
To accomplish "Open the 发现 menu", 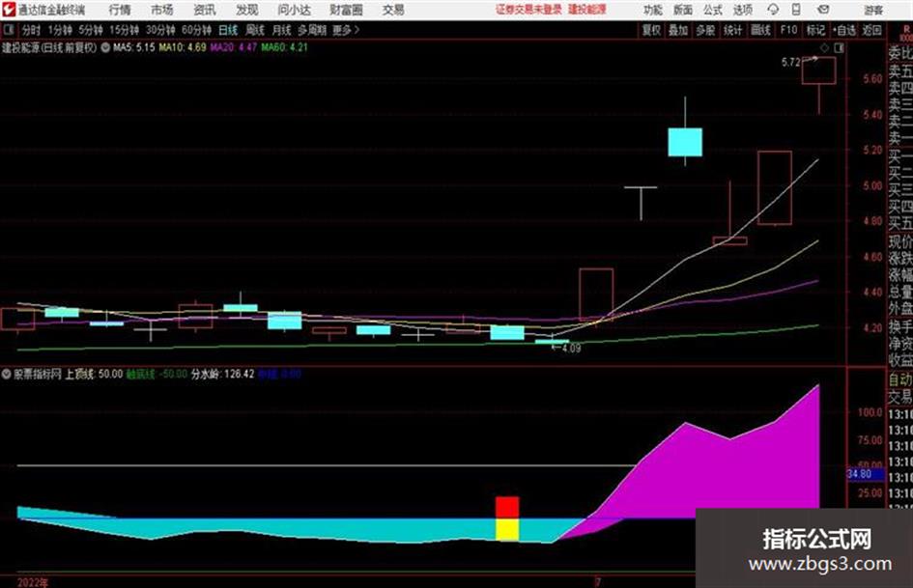I will coord(247,10).
